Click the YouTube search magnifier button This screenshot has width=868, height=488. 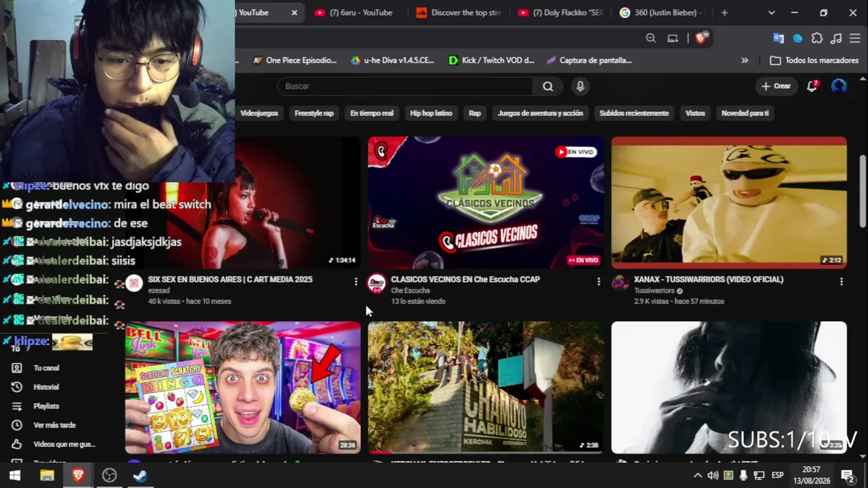coord(548,86)
